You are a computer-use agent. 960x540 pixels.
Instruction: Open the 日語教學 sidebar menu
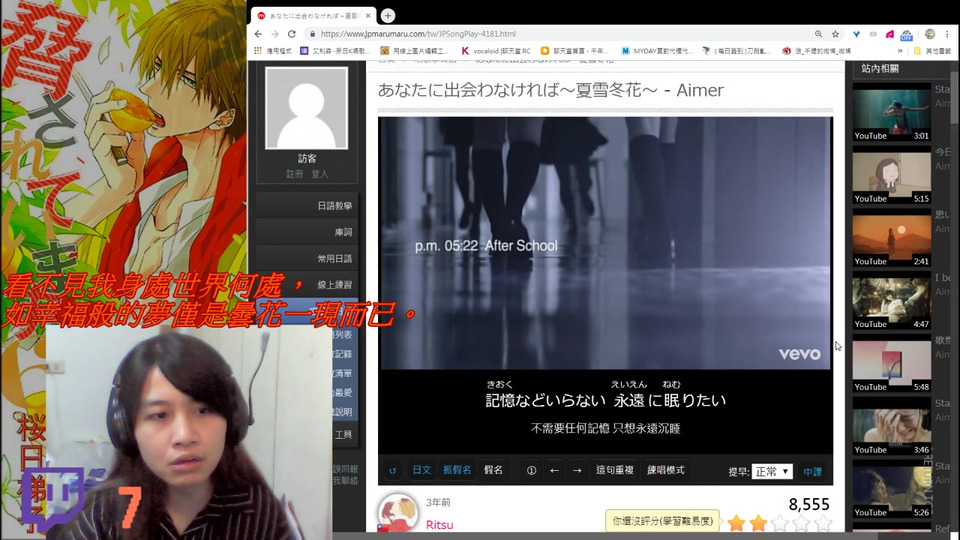click(307, 206)
